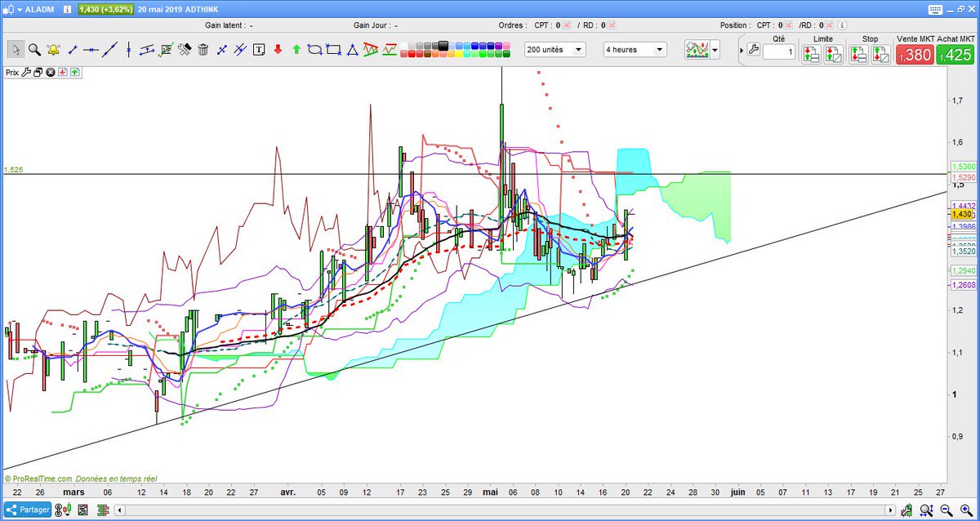The image size is (980, 521).
Task: Insert a green up arrow marker
Action: click(x=296, y=50)
